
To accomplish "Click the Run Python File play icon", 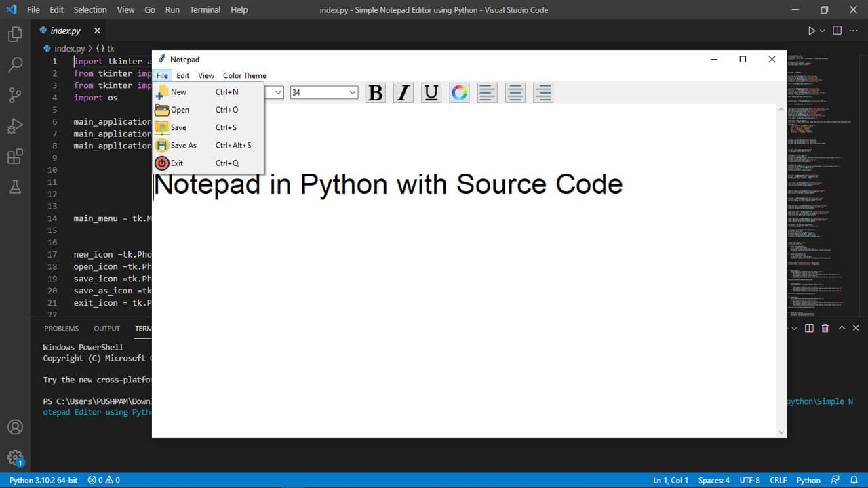I will click(x=811, y=30).
